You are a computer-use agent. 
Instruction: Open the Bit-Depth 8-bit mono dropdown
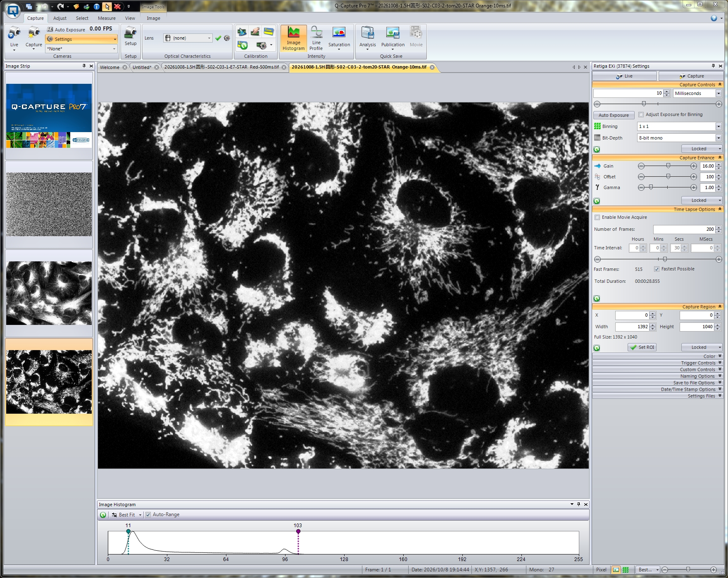click(679, 138)
